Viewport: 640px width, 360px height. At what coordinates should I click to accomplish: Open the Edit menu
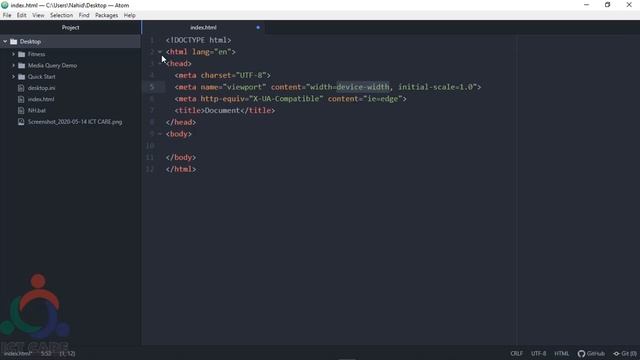coord(22,15)
